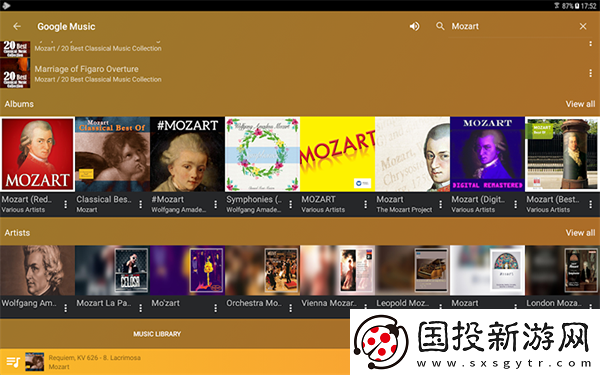Open menu for Mozart (Best..) album
This screenshot has width=600, height=375.
(x=591, y=205)
